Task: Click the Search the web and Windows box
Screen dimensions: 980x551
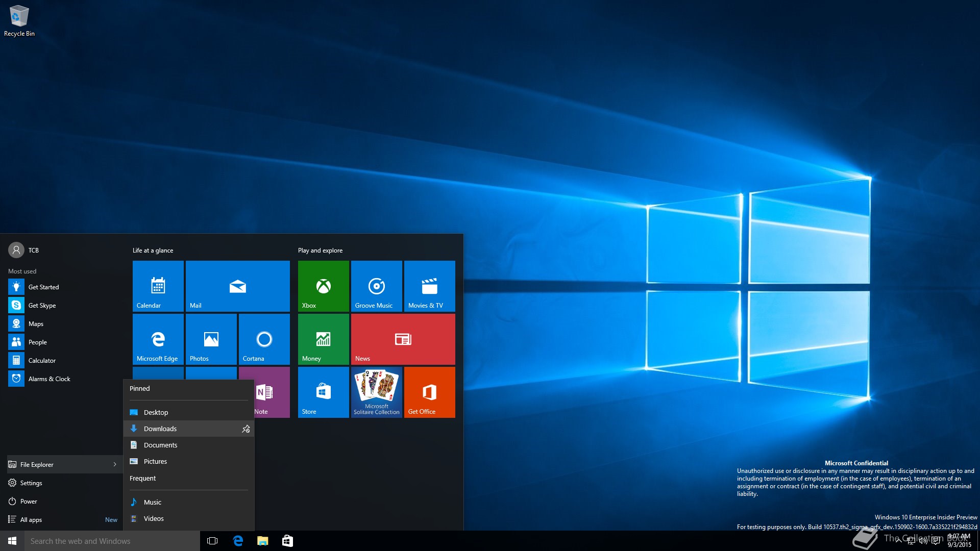Action: coord(112,541)
